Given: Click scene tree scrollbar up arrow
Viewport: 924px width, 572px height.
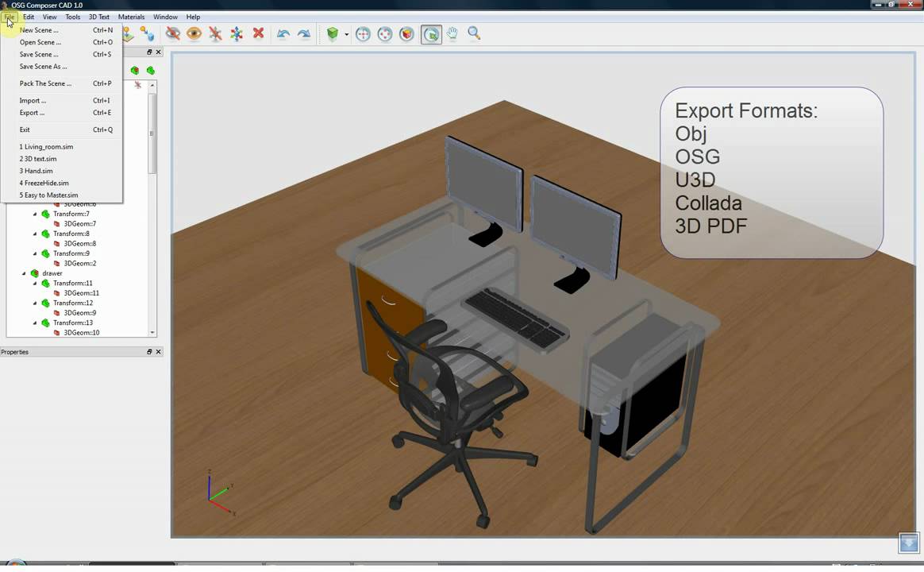Looking at the screenshot, I should pos(152,86).
